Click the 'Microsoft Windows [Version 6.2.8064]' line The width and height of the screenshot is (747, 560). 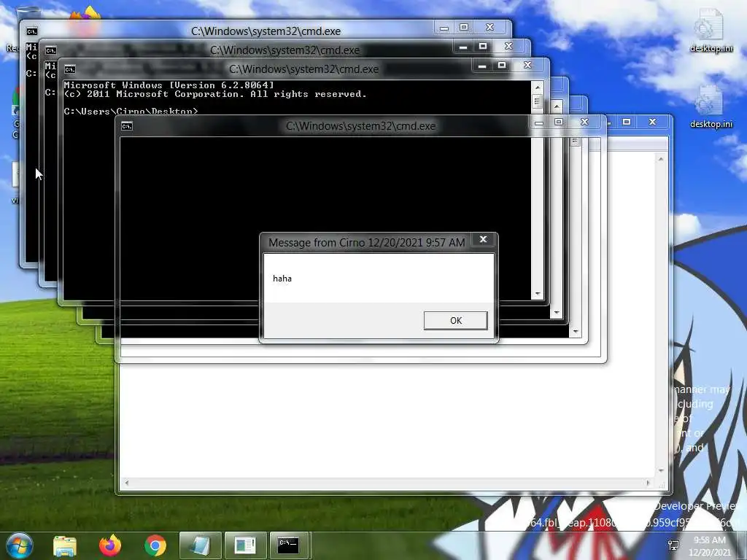(169, 85)
